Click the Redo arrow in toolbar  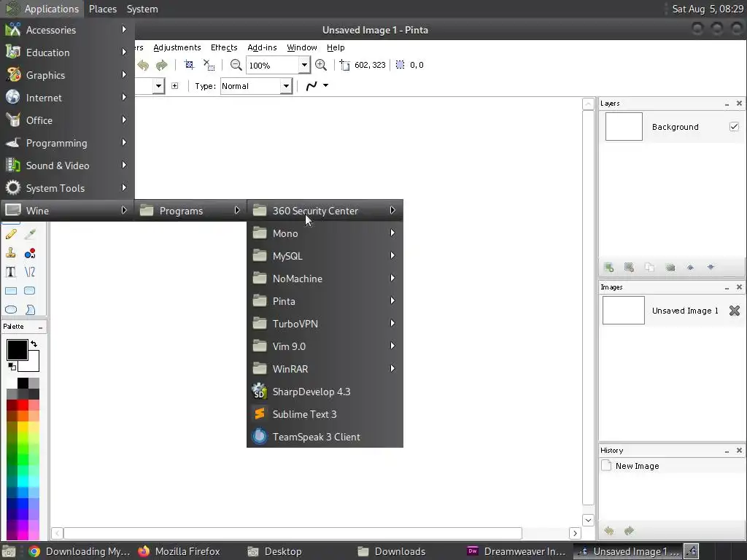[x=162, y=65]
